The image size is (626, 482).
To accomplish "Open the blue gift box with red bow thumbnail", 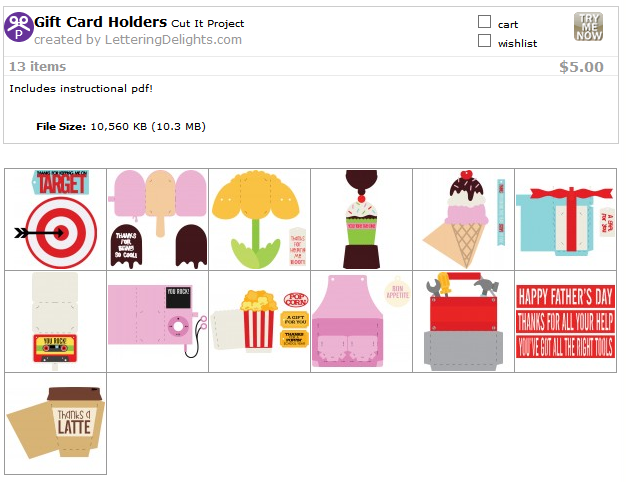I will pyautogui.click(x=566, y=219).
